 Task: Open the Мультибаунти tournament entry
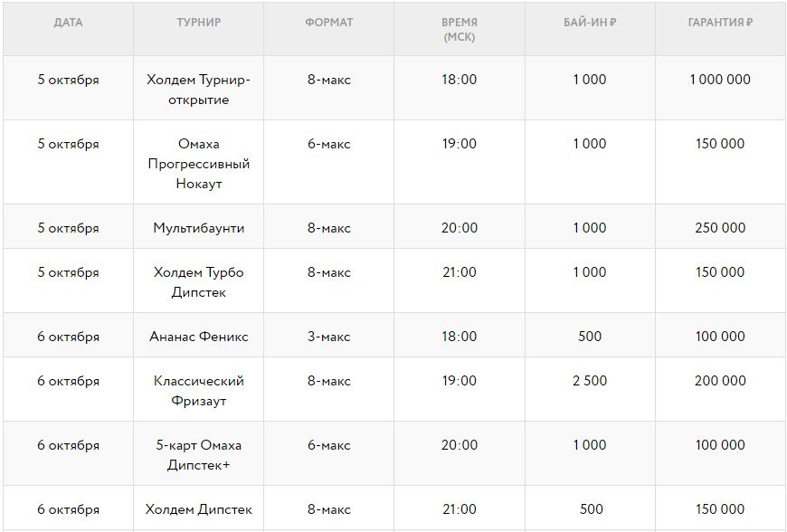tap(198, 228)
